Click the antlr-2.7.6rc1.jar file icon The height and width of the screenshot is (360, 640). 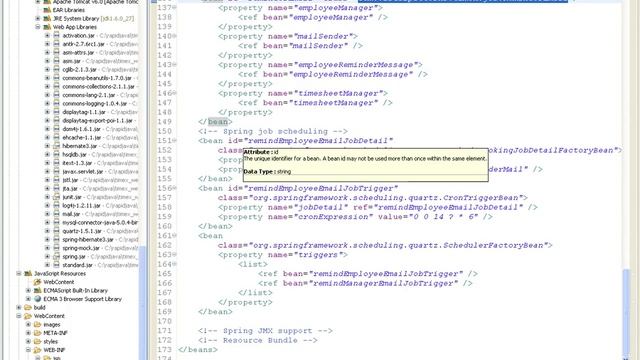(x=56, y=44)
